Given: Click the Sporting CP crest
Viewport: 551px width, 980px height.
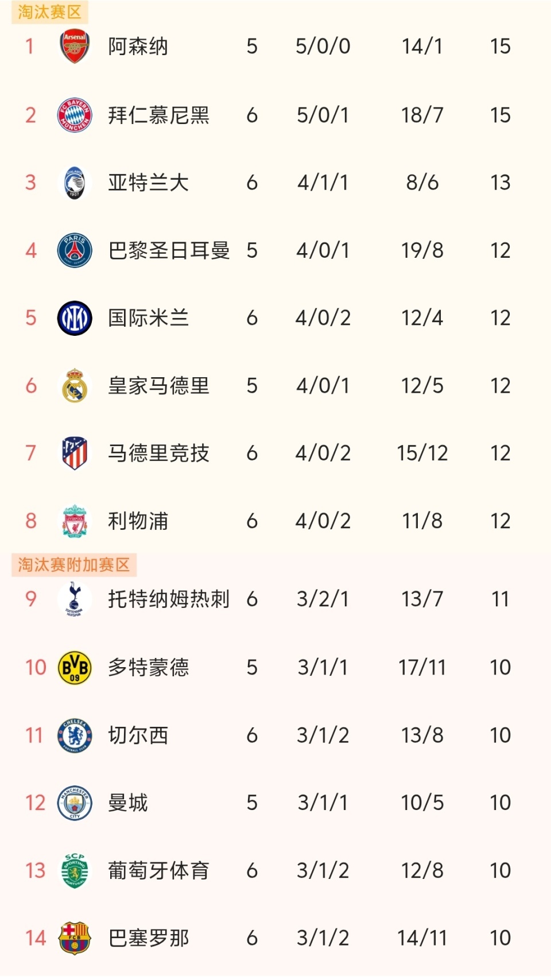Looking at the screenshot, I should (75, 870).
